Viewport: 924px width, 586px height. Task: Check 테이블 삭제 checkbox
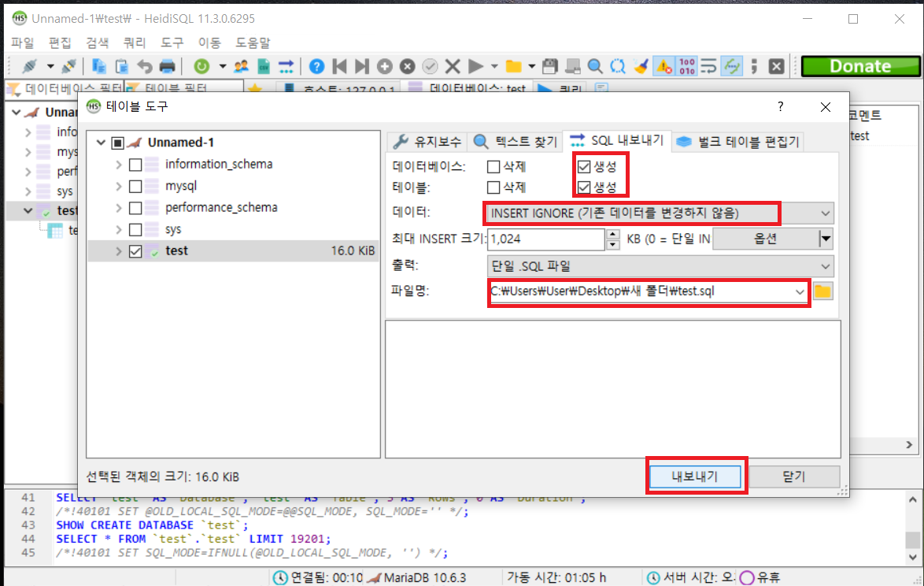tap(493, 187)
